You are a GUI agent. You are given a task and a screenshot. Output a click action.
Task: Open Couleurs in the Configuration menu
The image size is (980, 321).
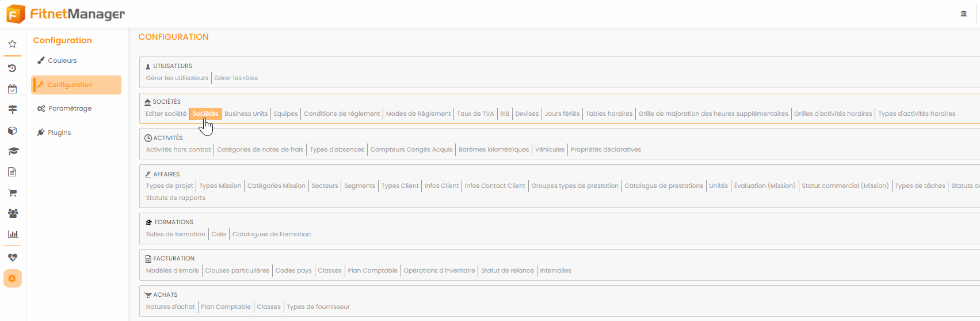click(x=62, y=61)
